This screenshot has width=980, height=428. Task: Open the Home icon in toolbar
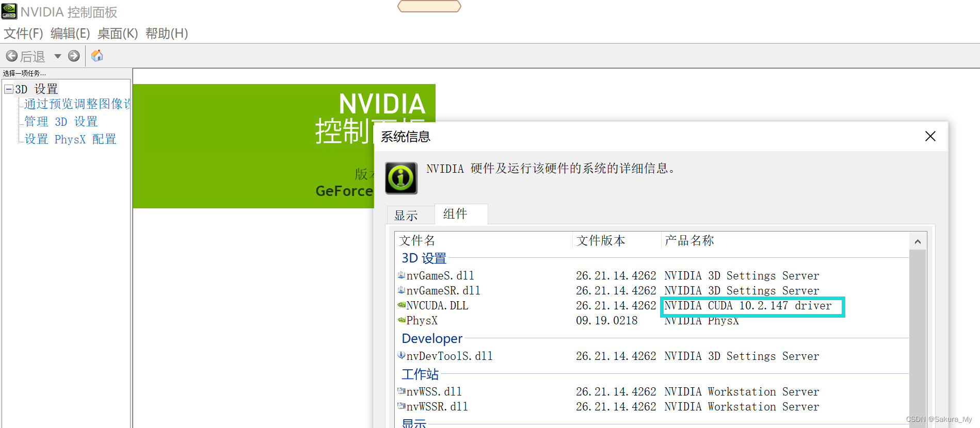[97, 56]
